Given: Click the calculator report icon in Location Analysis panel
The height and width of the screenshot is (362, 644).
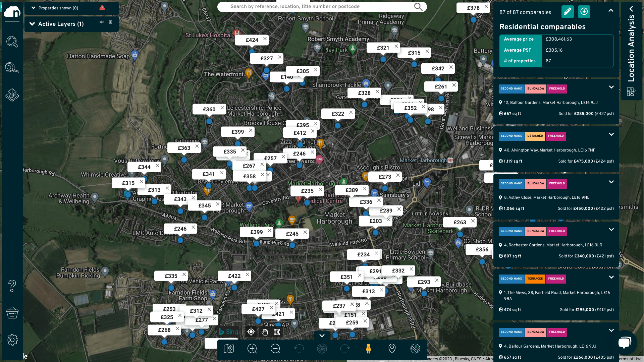Looking at the screenshot, I should tap(631, 92).
